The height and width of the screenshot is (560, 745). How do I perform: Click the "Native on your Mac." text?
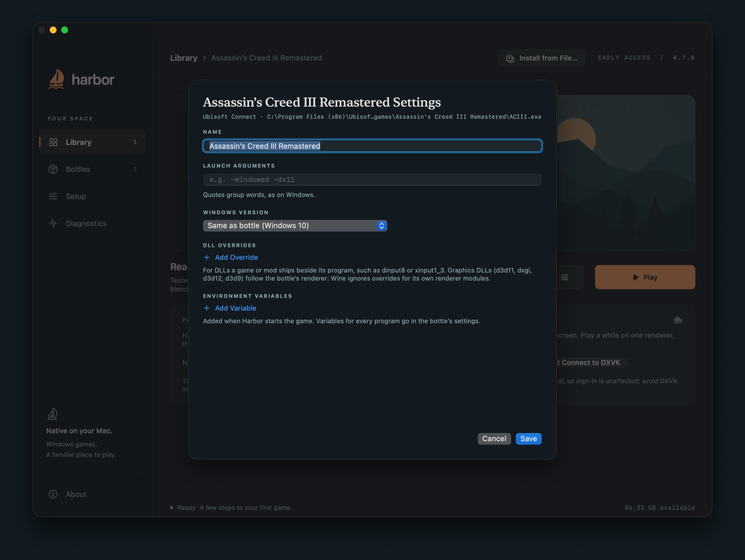coord(79,431)
